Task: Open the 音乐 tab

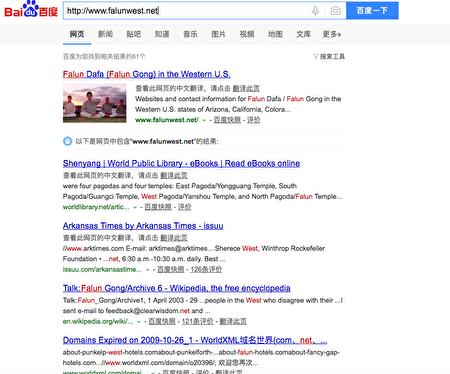Action: point(190,34)
